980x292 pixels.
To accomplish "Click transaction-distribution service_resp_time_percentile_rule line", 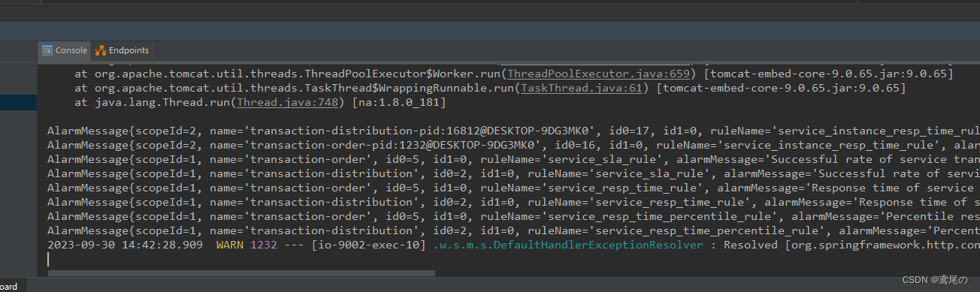I will coord(513,230).
